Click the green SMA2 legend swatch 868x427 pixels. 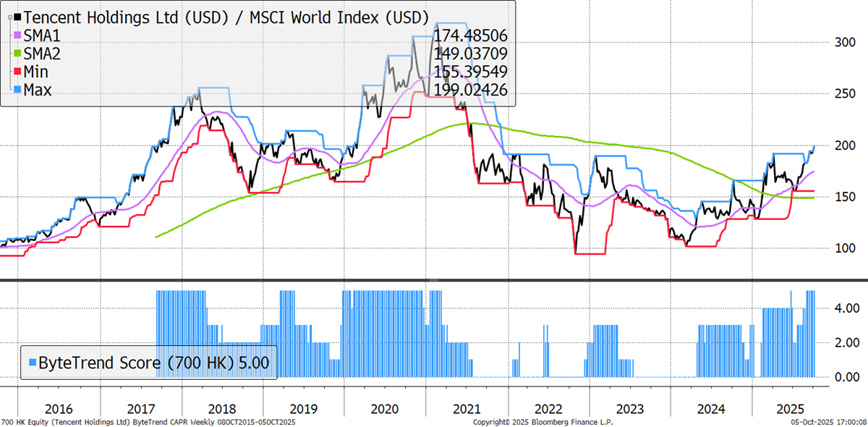(16, 52)
